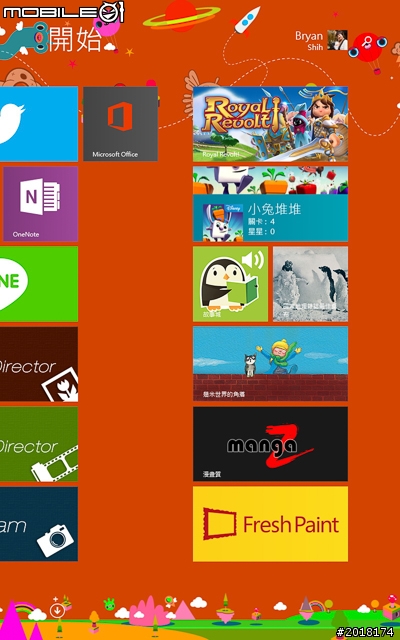Launch the manga Z comics tile
The image size is (400, 640).
270,444
